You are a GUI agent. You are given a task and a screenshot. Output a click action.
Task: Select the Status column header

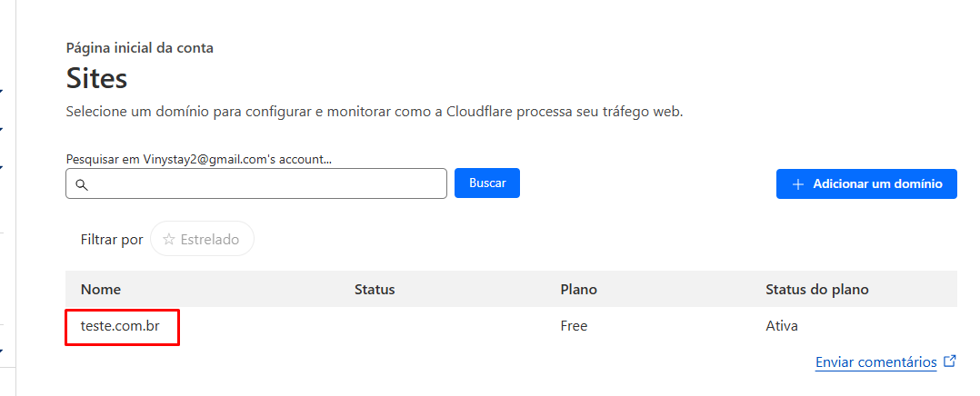pos(375,289)
